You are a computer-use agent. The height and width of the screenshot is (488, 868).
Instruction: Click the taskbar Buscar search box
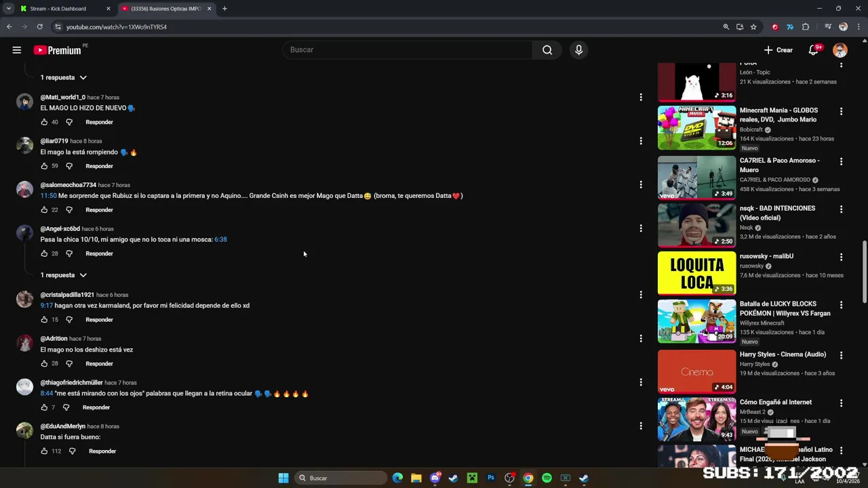(341, 478)
